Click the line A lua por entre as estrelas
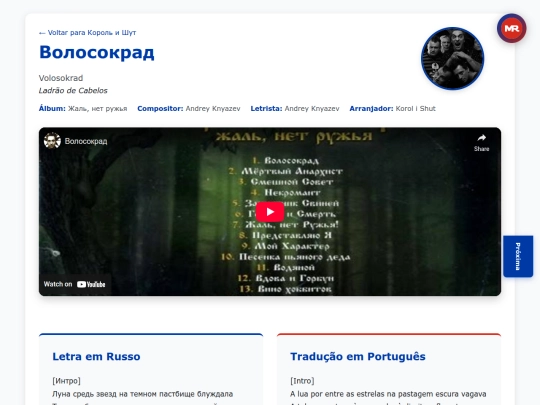The height and width of the screenshot is (405, 540). [388, 394]
